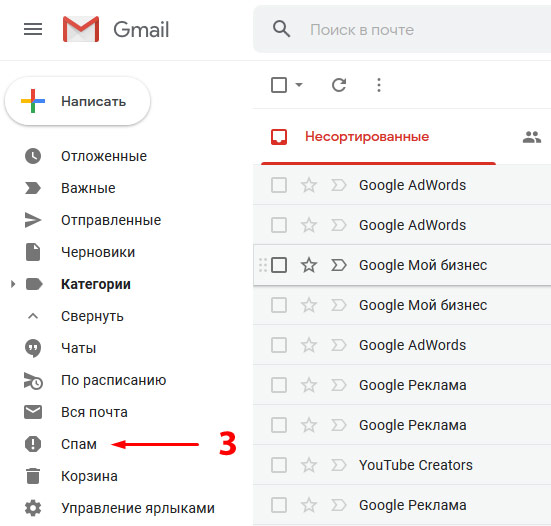The width and height of the screenshot is (551, 526).
Task: Star the YouTube Creators email
Action: pyautogui.click(x=309, y=465)
